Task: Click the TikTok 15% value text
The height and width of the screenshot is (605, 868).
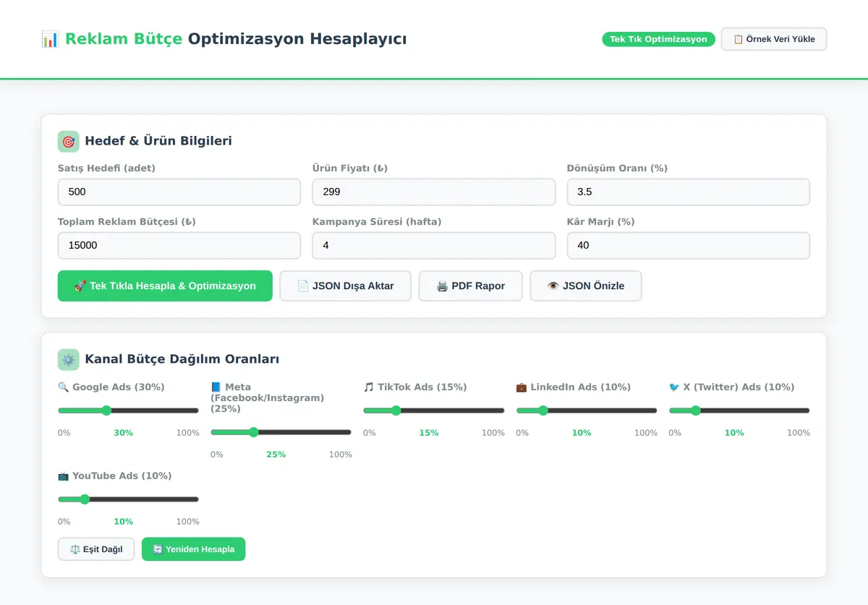Action: pyautogui.click(x=429, y=433)
